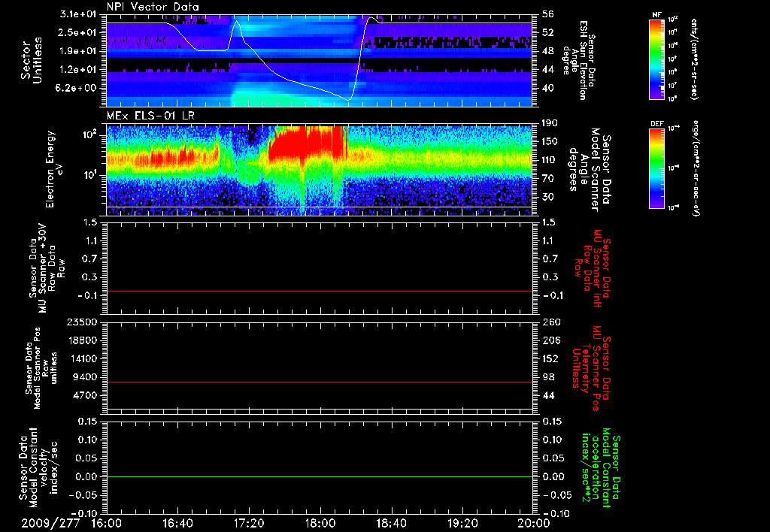Click the 'NF' label above the color bar

pyautogui.click(x=657, y=15)
